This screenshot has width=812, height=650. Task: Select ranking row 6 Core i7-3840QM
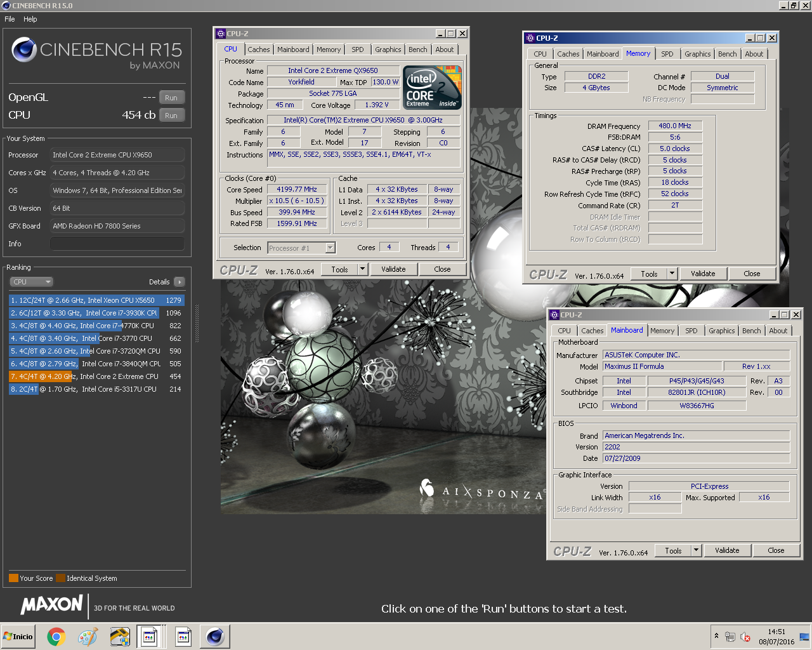(x=96, y=364)
